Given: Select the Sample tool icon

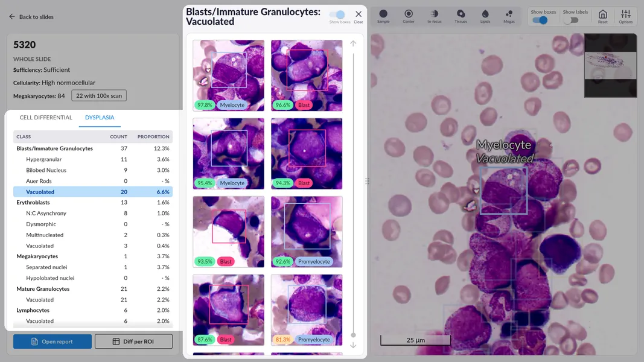Looking at the screenshot, I should point(383,14).
